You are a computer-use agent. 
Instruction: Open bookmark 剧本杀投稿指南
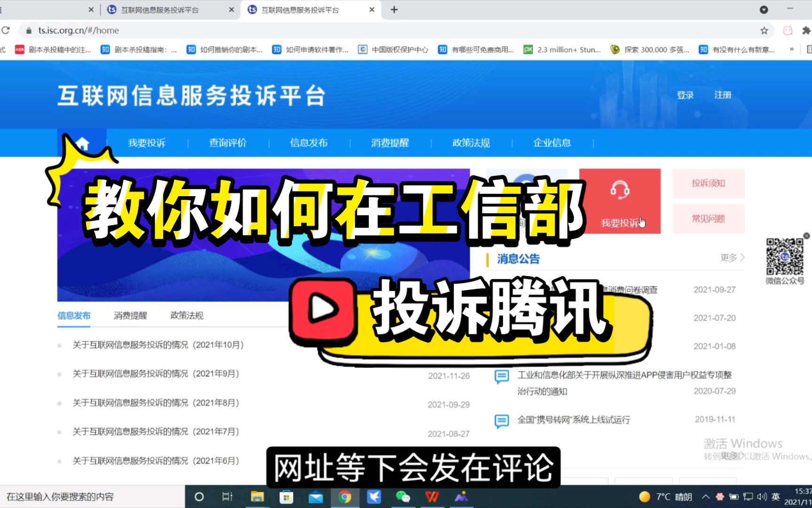139,50
